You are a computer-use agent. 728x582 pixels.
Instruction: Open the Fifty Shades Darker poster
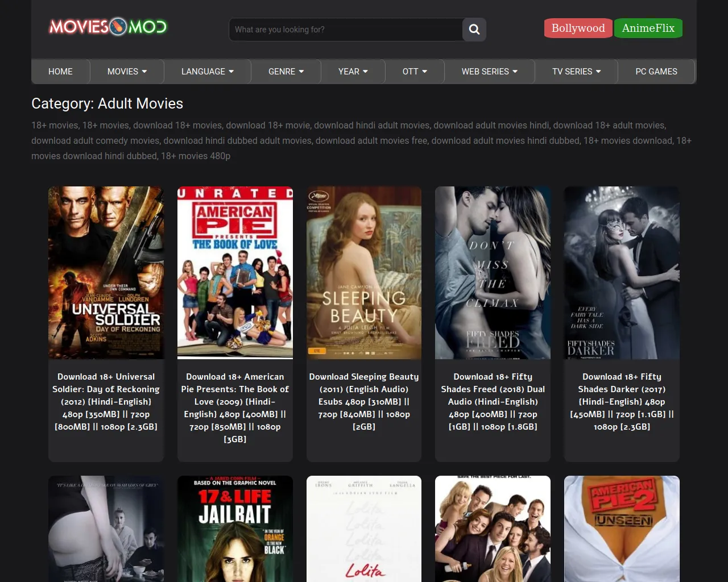[622, 273]
